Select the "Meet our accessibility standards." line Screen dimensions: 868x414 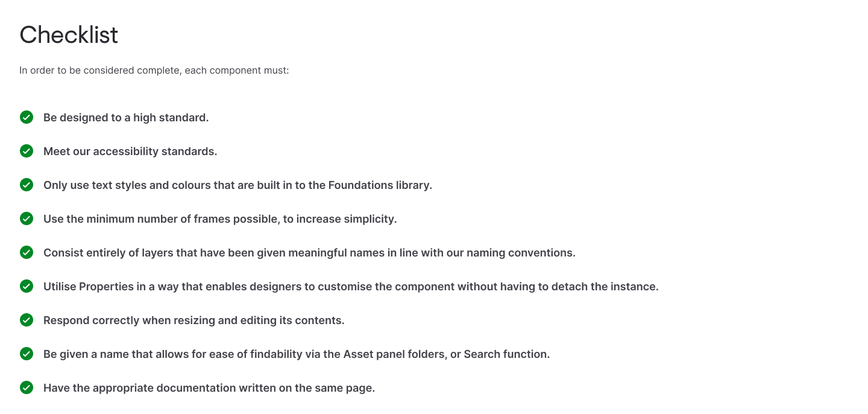[130, 151]
